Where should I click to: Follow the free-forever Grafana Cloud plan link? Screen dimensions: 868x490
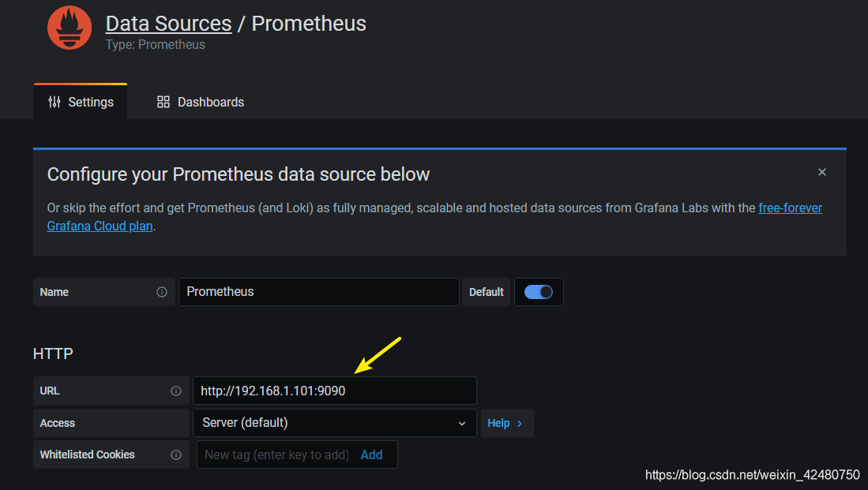790,208
